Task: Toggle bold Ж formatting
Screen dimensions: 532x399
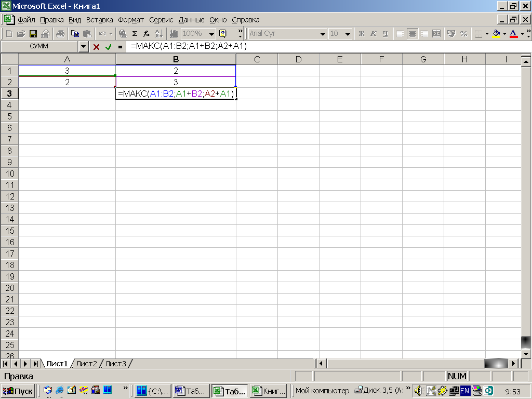Action: click(x=362, y=34)
